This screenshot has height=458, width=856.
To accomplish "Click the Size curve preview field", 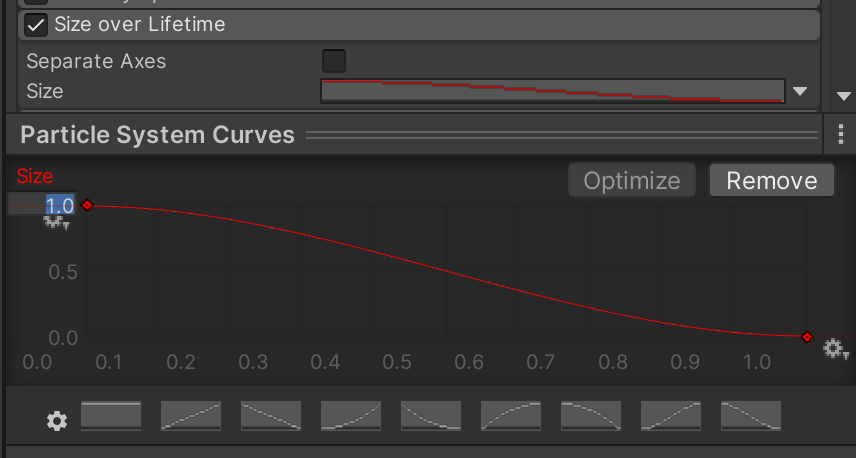I will [552, 91].
